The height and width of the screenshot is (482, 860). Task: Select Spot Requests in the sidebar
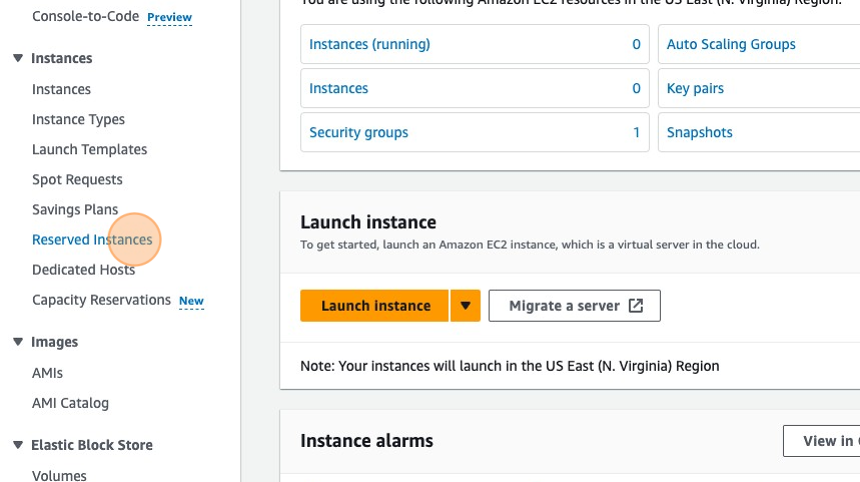(x=77, y=180)
